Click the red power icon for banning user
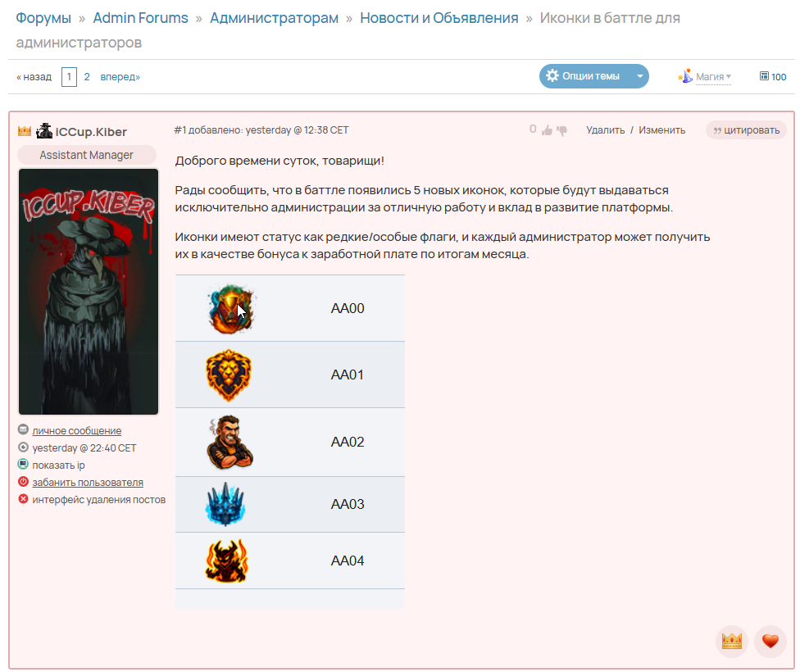This screenshot has width=800, height=672. click(x=23, y=481)
